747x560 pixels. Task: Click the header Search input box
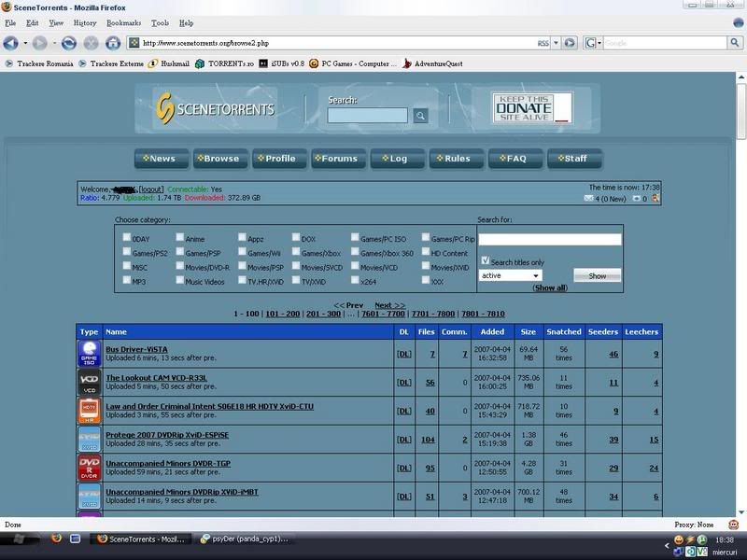click(x=367, y=115)
